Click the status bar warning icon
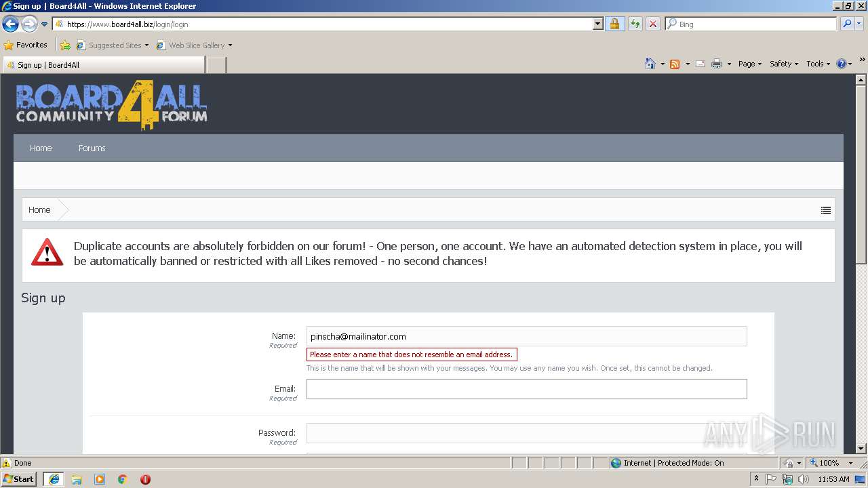 click(7, 463)
